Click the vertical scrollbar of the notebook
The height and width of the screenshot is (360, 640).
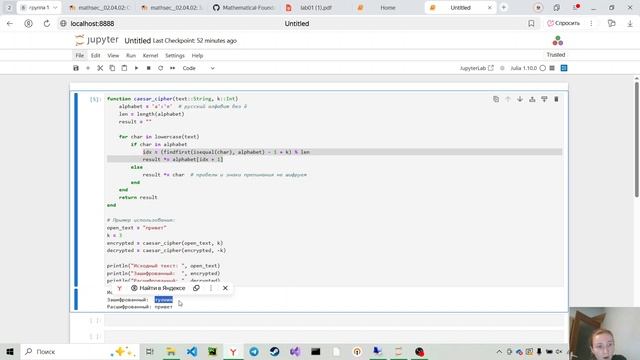pos(636,139)
